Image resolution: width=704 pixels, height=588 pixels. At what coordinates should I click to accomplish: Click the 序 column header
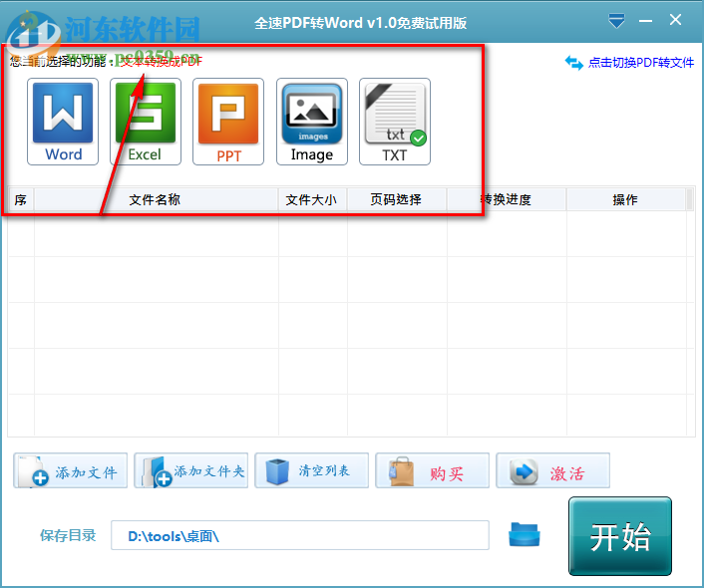[21, 199]
